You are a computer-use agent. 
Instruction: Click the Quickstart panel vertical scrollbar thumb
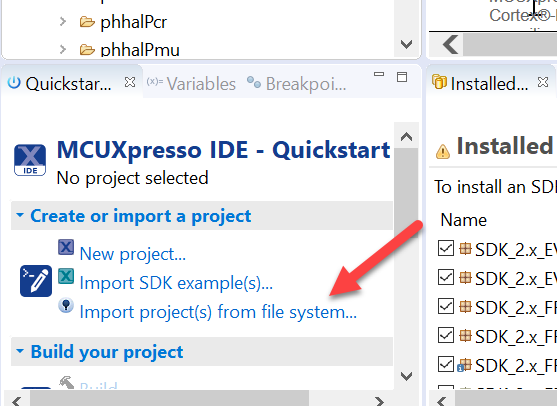(406, 188)
